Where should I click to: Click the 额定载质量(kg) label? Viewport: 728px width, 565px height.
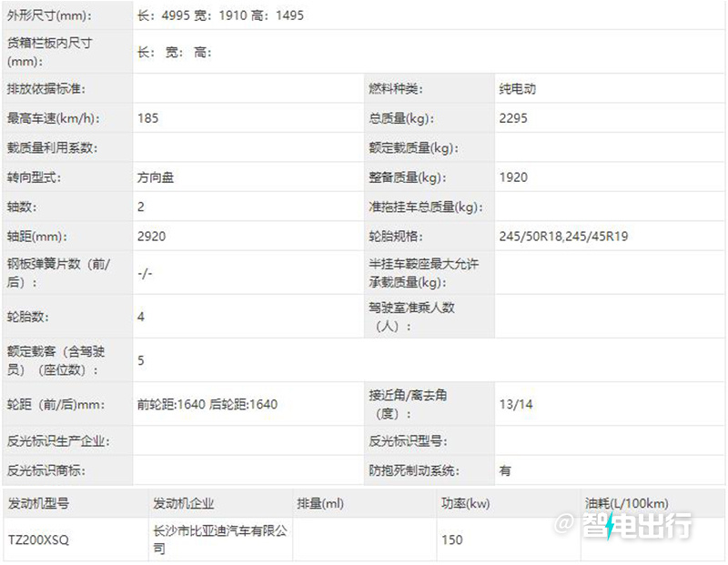[413, 147]
